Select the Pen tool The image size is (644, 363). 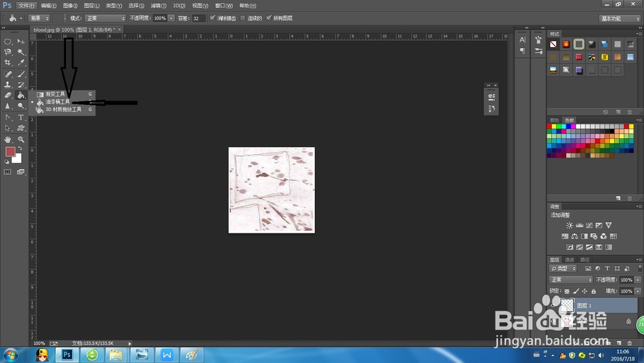[8, 117]
